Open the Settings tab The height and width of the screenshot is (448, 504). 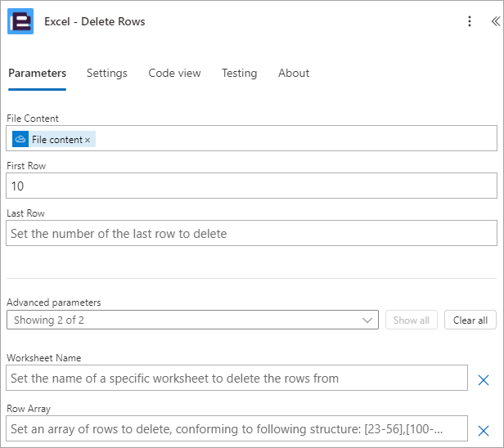107,73
